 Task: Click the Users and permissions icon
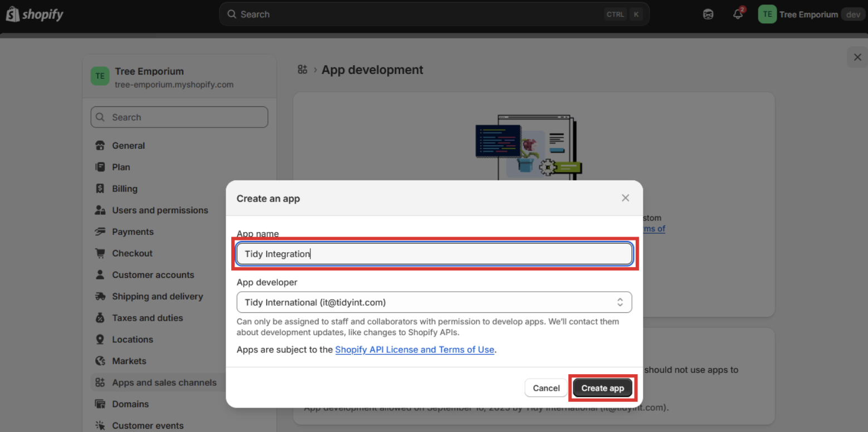coord(100,210)
